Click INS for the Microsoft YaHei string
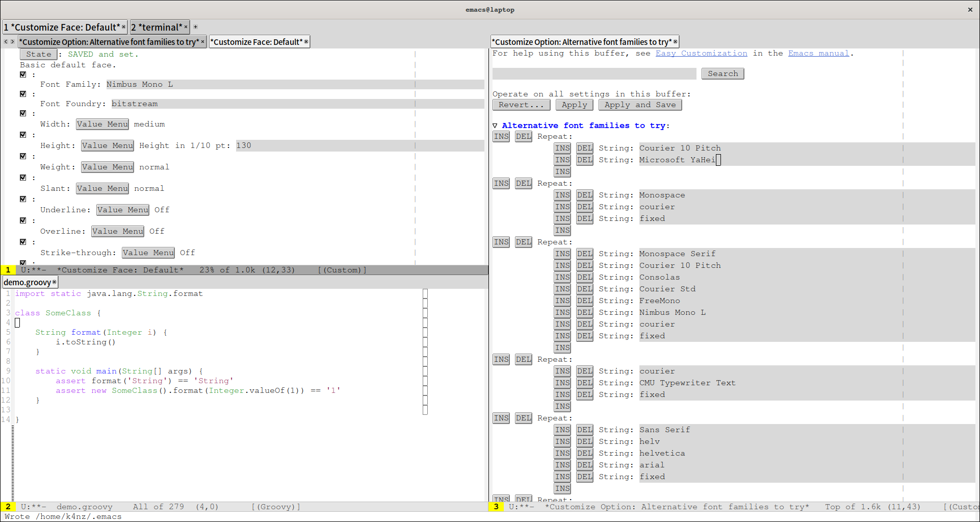980x522 pixels. click(x=562, y=160)
